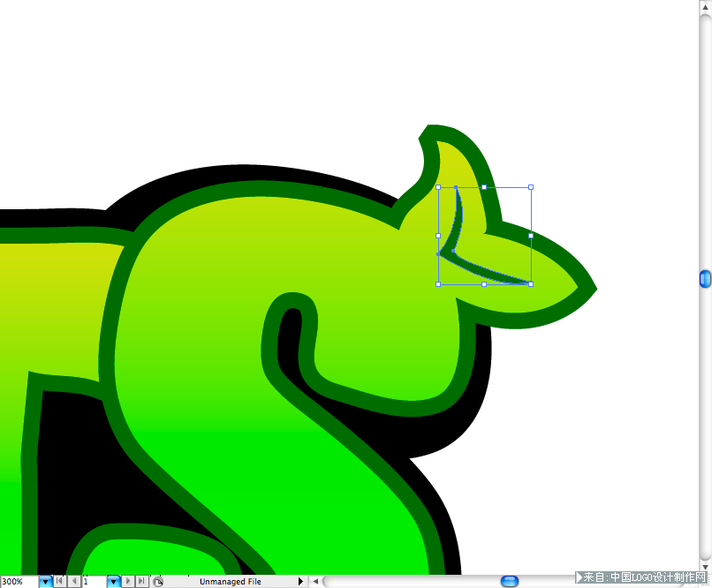Image resolution: width=712 pixels, height=588 pixels.
Task: Click the top anchor point of selected path
Action: (x=456, y=187)
